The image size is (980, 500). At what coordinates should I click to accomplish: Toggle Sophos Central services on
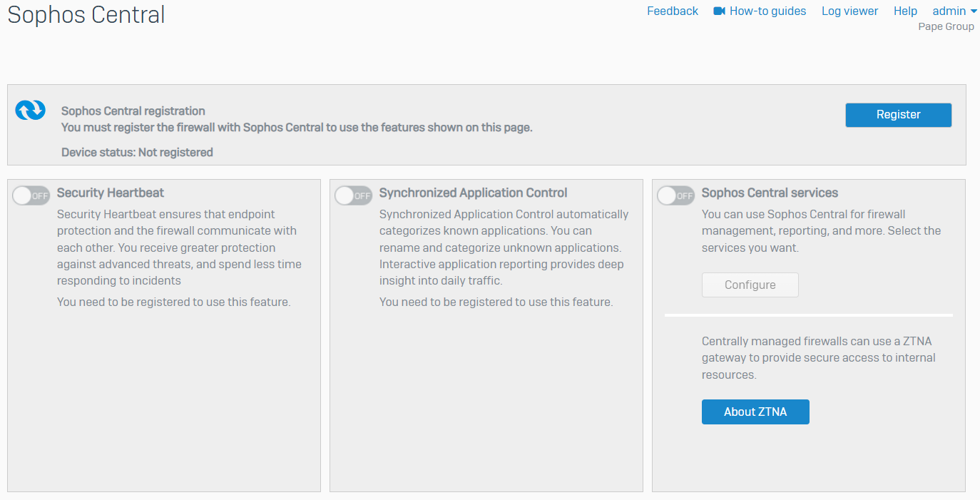(x=675, y=195)
